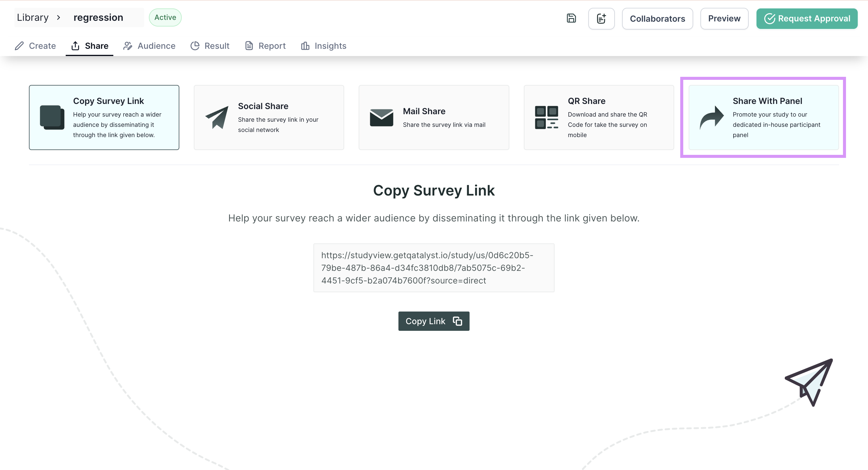868x470 pixels.
Task: Open the Report tab
Action: pyautogui.click(x=265, y=46)
